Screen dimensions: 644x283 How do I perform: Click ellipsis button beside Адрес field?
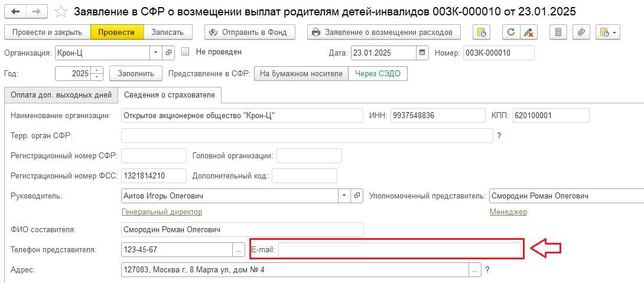(475, 270)
